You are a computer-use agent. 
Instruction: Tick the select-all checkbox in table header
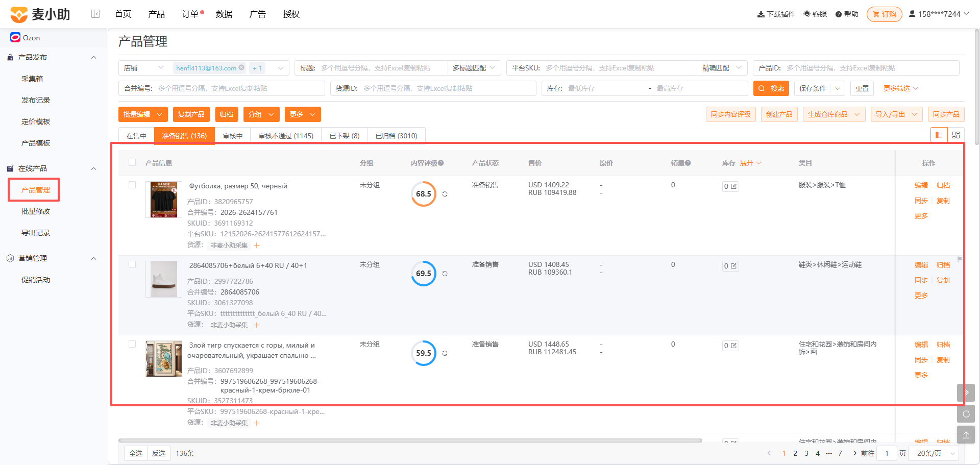(132, 162)
